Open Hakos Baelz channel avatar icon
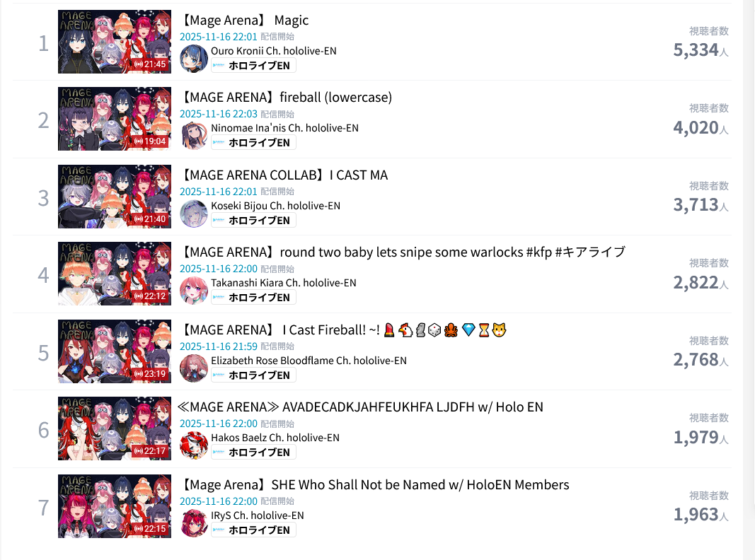755x560 pixels. (x=194, y=445)
